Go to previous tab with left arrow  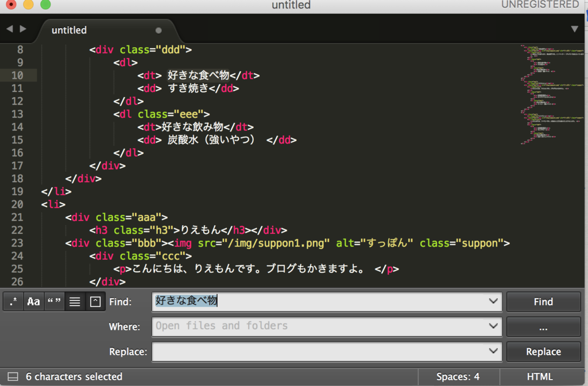pos(10,29)
